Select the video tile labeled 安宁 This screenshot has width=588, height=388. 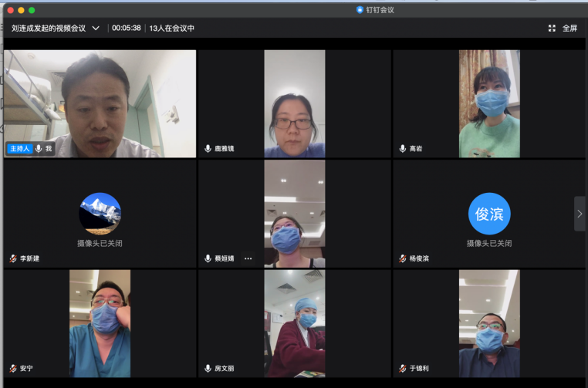click(100, 322)
